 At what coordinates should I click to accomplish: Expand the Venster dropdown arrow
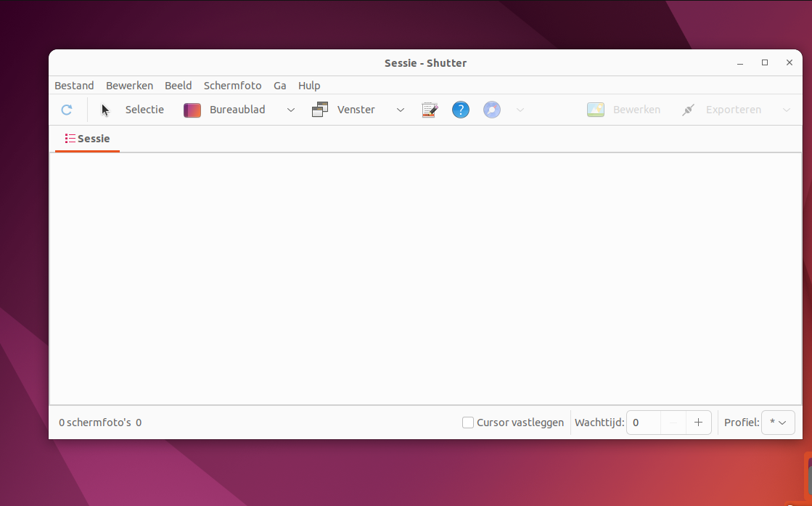(x=401, y=110)
